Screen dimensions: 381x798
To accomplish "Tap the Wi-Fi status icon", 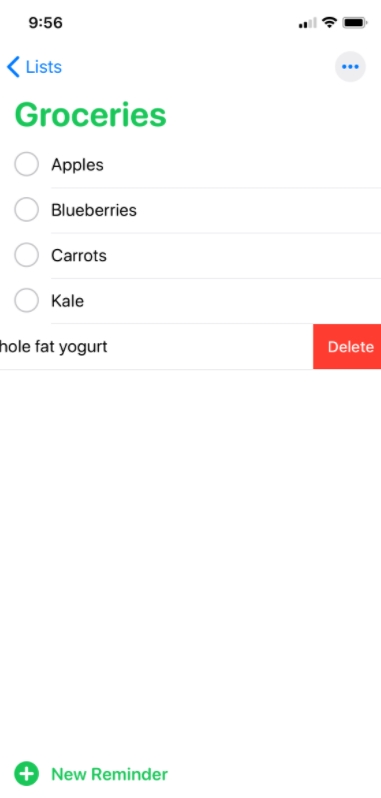I will pos(330,23).
